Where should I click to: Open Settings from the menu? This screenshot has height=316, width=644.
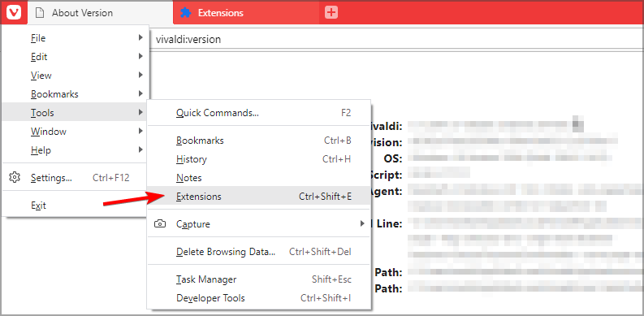click(76, 178)
